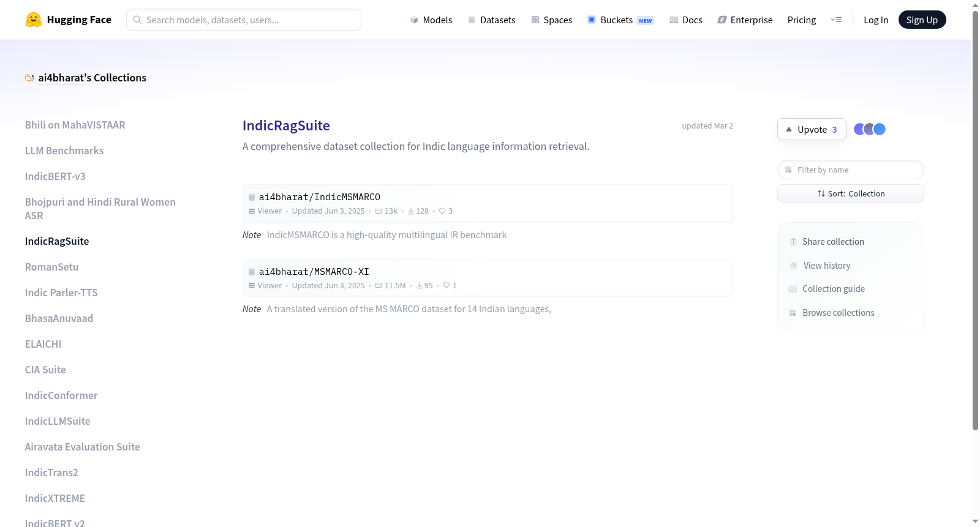Open the Airavata Evaluation Suite collection
Screen dimensions: 980x527
click(83, 447)
